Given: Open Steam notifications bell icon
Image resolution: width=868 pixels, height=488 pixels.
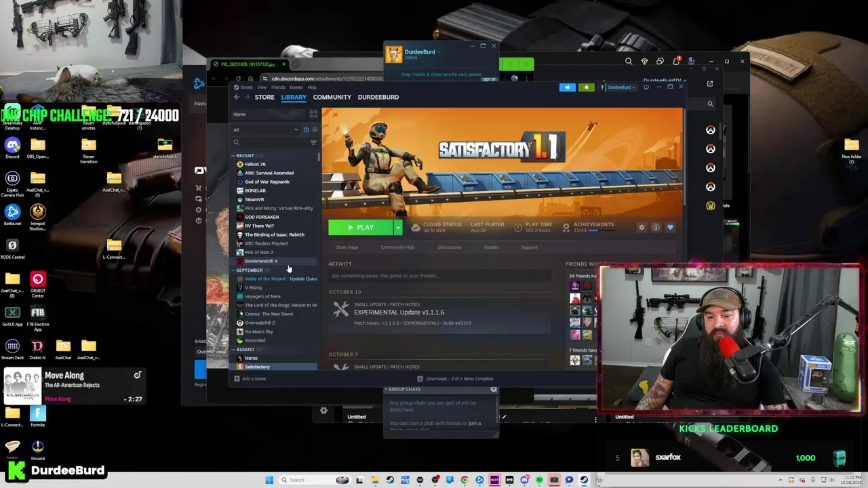Looking at the screenshot, I should (x=587, y=87).
